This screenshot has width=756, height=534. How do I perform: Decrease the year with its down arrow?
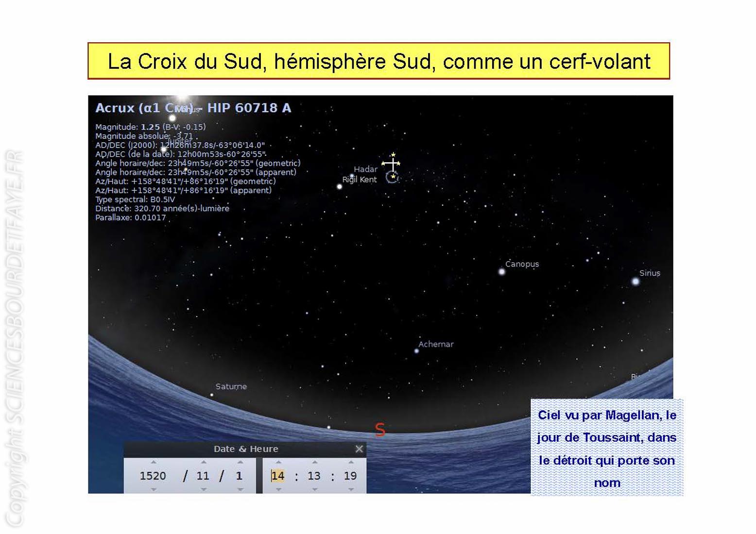154,489
